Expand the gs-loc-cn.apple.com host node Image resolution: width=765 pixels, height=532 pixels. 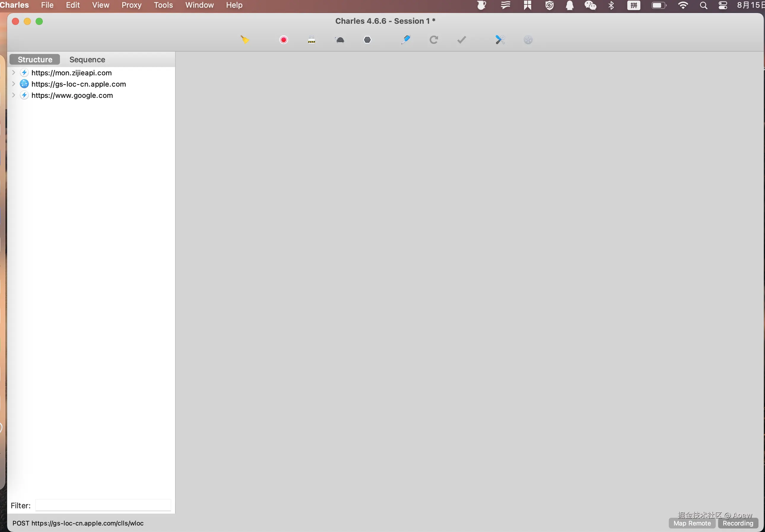[x=13, y=84]
